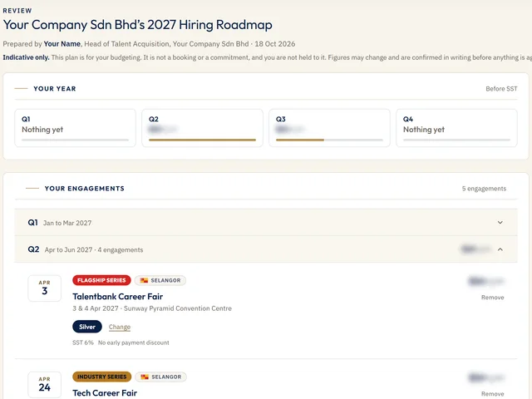Click No early payment discount text
Viewport: 532px width, 399px height.
(134, 342)
